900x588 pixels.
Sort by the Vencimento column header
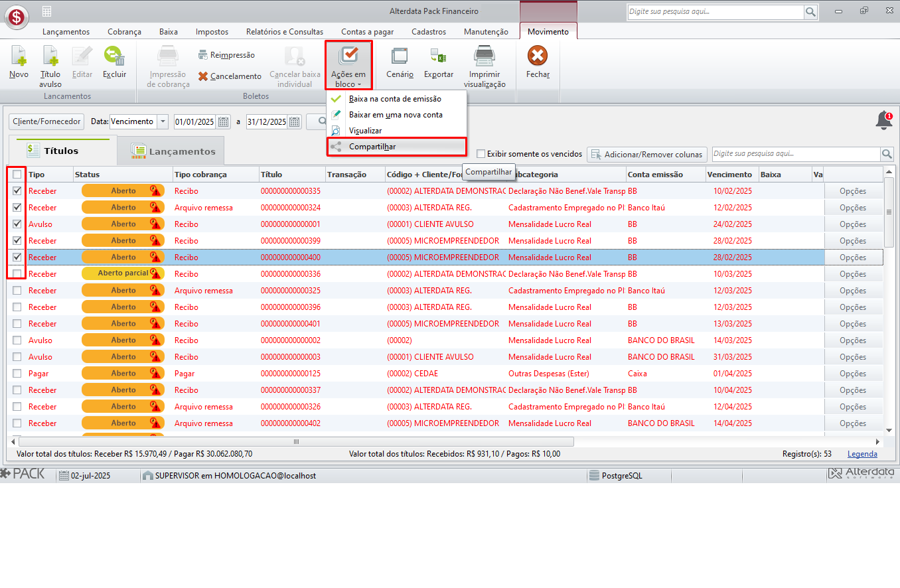click(732, 175)
